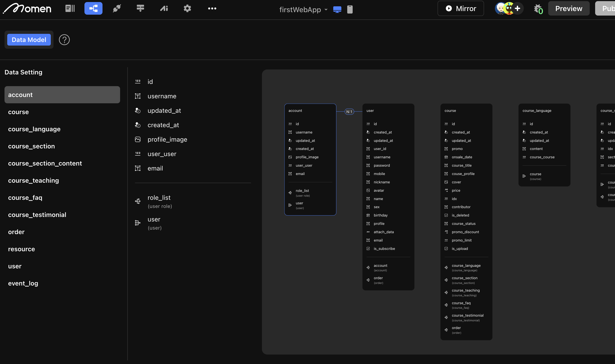This screenshot has width=615, height=364.
Task: Click the course table card title
Action: pyautogui.click(x=450, y=111)
